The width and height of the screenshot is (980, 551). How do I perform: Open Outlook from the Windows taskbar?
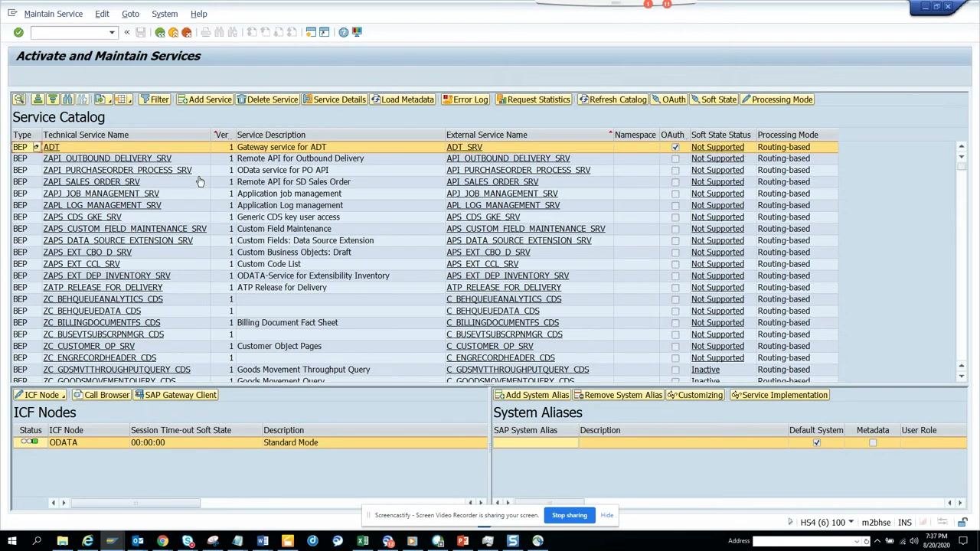tap(138, 541)
